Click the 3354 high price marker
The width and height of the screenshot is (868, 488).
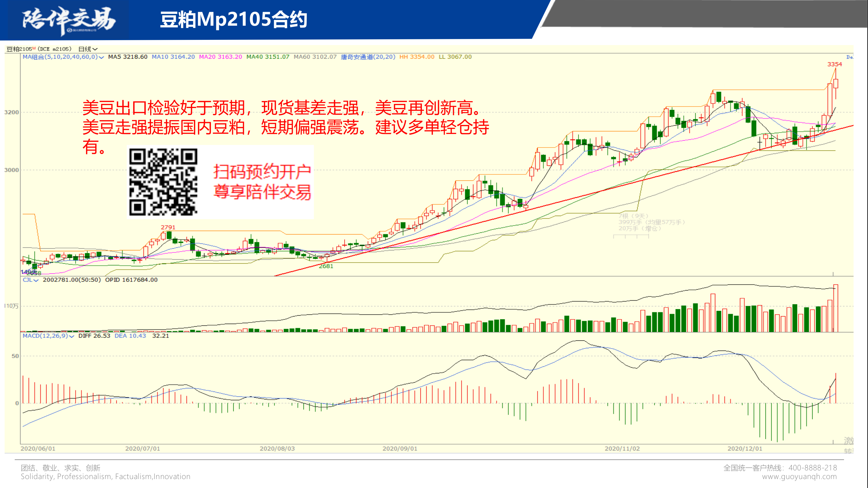pos(834,64)
